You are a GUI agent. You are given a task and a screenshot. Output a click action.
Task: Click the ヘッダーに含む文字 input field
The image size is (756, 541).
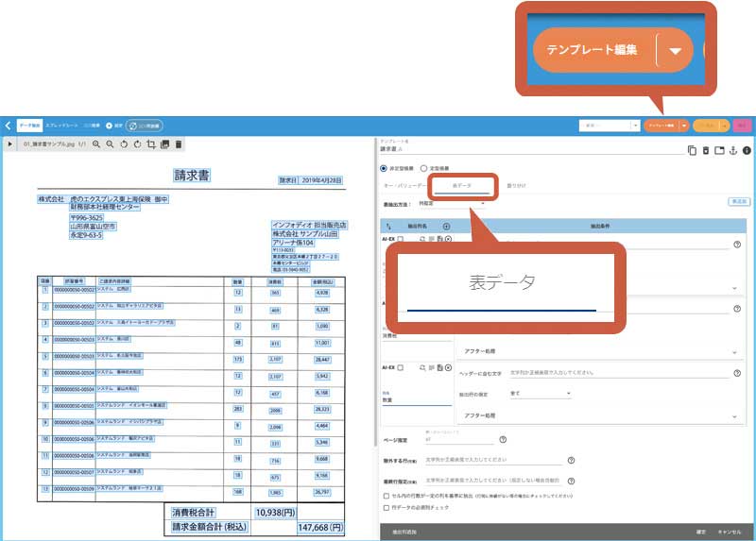coord(619,373)
